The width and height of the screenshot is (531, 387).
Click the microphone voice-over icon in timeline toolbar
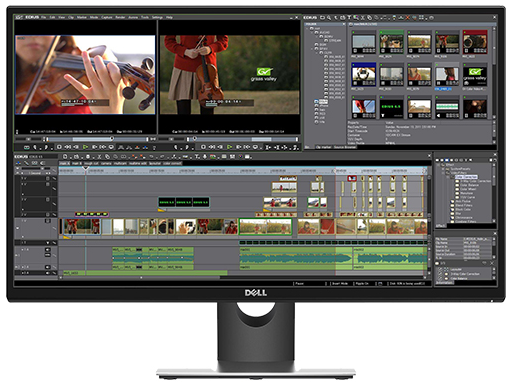205,157
